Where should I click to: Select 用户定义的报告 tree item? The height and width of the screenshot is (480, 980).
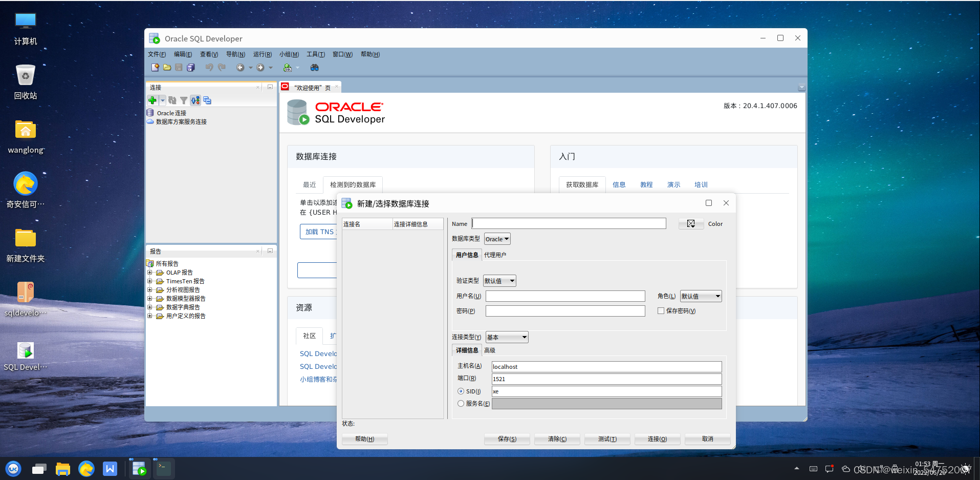186,316
